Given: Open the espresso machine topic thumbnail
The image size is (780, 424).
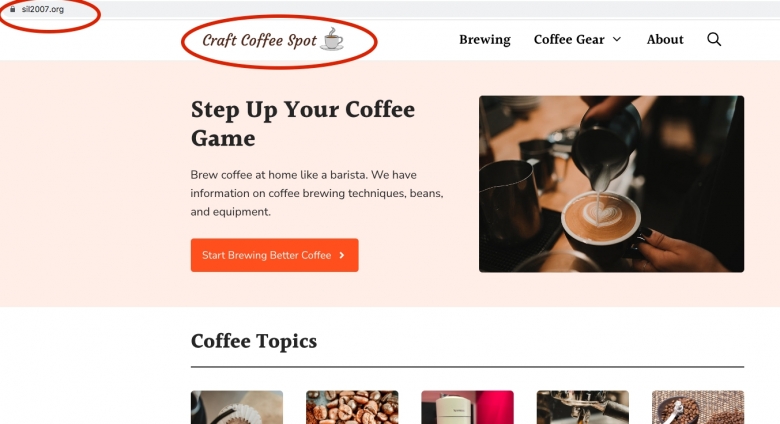Looking at the screenshot, I should [x=583, y=407].
